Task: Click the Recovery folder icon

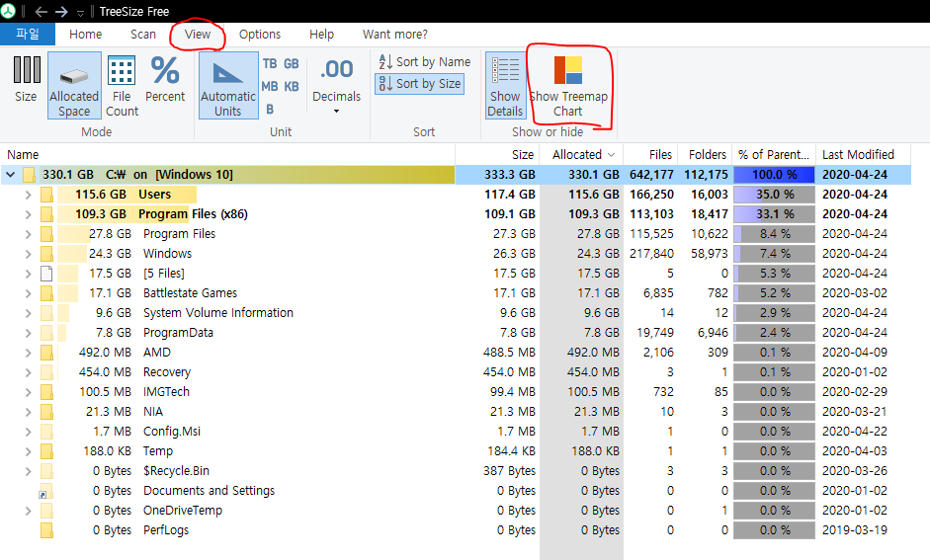Action: click(46, 372)
